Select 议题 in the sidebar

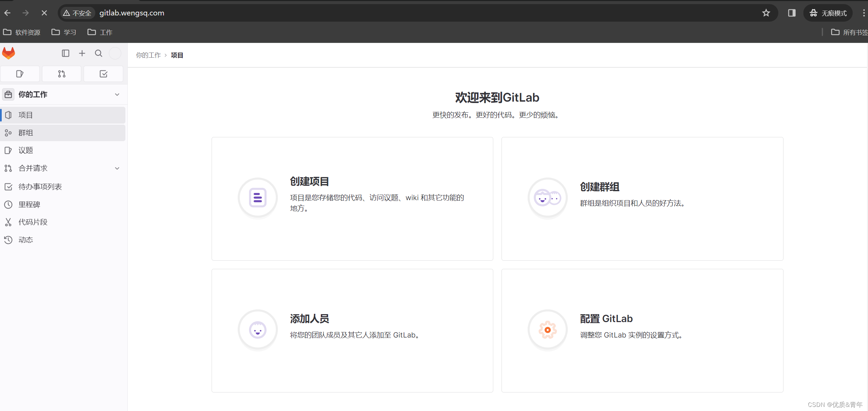coord(63,150)
